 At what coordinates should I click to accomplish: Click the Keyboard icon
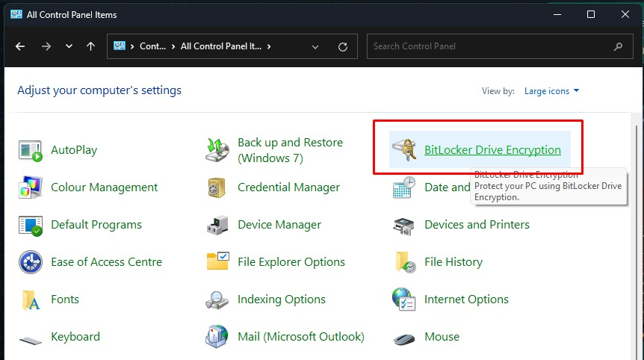click(31, 341)
